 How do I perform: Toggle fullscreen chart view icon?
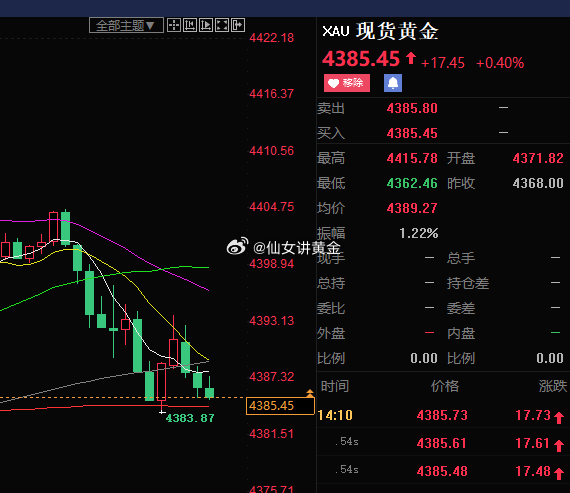222,25
